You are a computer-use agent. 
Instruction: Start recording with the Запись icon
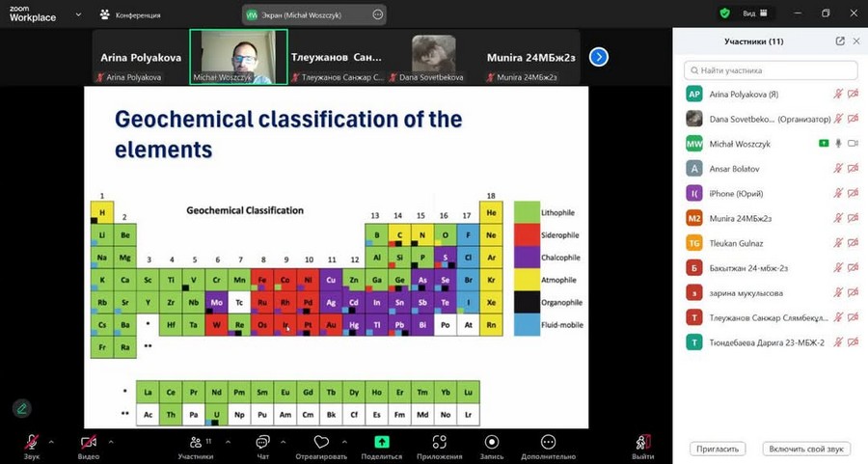[491, 442]
